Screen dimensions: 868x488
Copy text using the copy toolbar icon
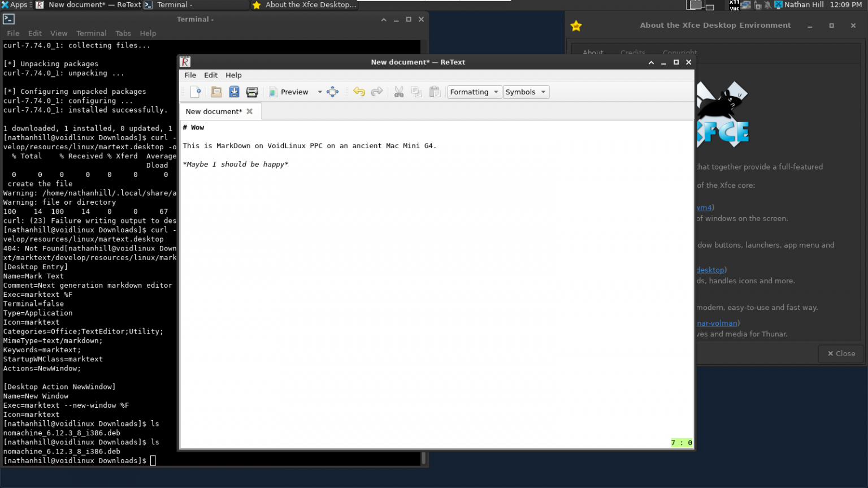416,92
